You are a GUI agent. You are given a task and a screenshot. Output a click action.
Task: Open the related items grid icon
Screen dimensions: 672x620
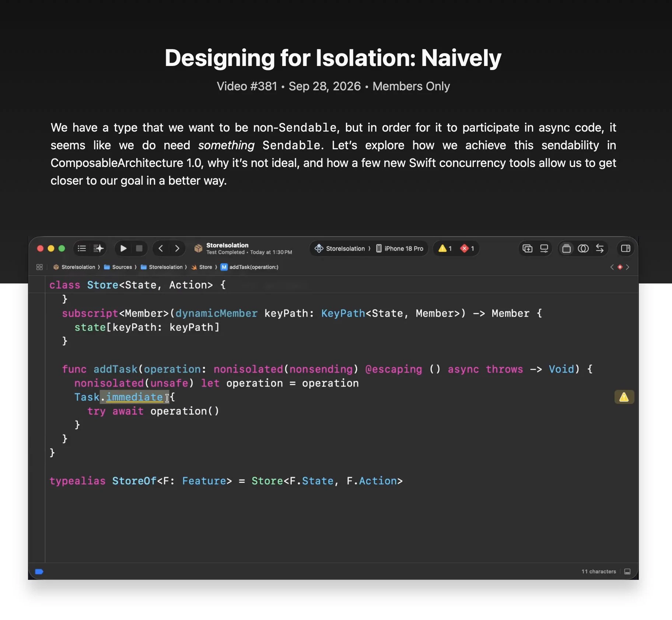pos(39,267)
